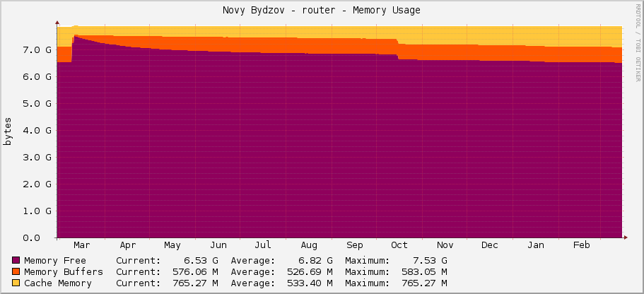This screenshot has width=644, height=294.
Task: Select the 'Memory Buffers' legend label
Action: point(64,272)
